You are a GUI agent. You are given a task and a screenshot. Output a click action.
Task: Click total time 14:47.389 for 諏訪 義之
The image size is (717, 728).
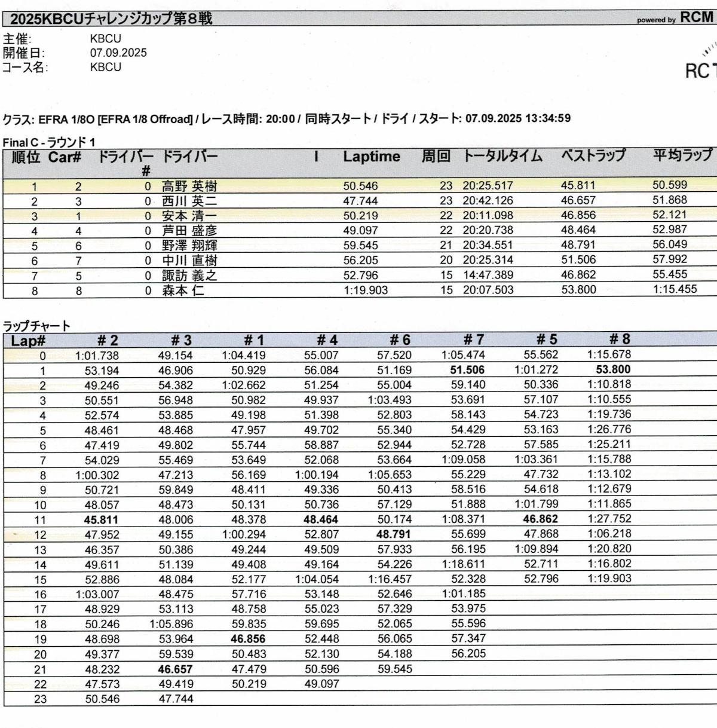[488, 275]
